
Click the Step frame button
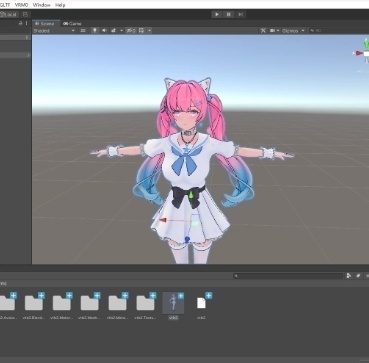pyautogui.click(x=240, y=14)
